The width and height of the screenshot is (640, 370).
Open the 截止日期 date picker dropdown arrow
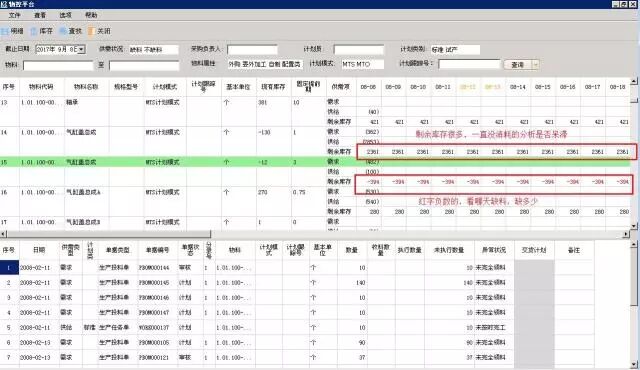pyautogui.click(x=82, y=49)
